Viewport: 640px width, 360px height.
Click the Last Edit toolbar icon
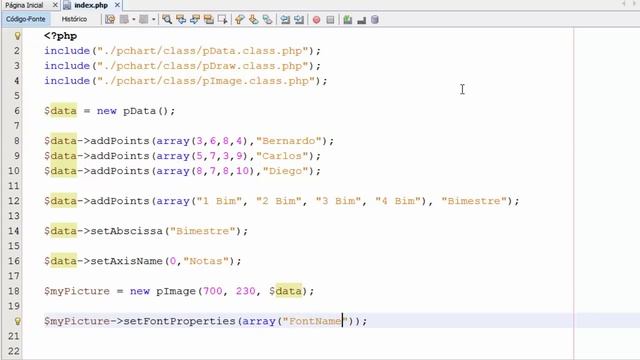(110, 19)
